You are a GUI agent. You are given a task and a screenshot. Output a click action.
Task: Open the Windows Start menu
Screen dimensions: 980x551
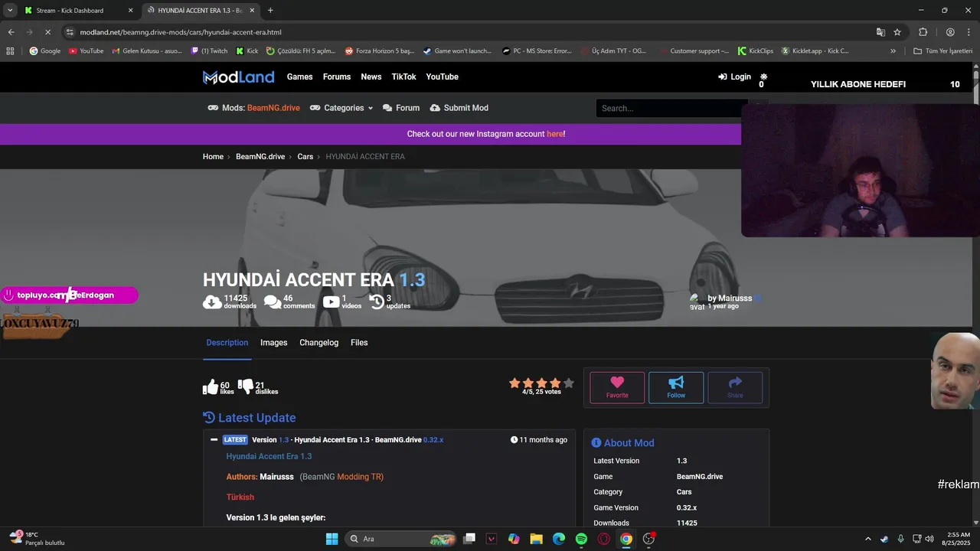tap(332, 539)
